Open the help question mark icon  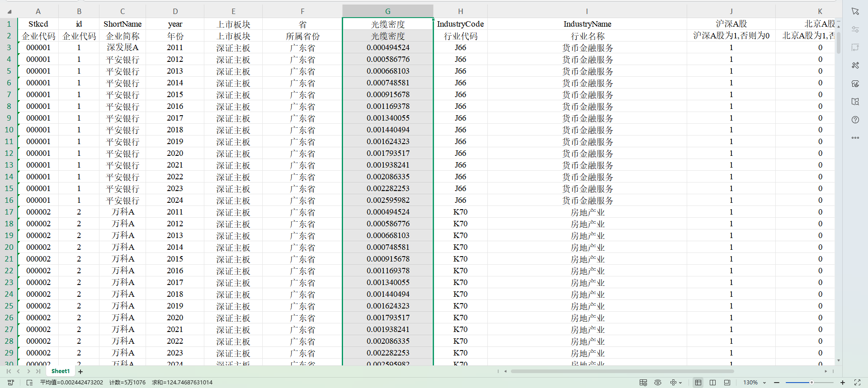855,120
